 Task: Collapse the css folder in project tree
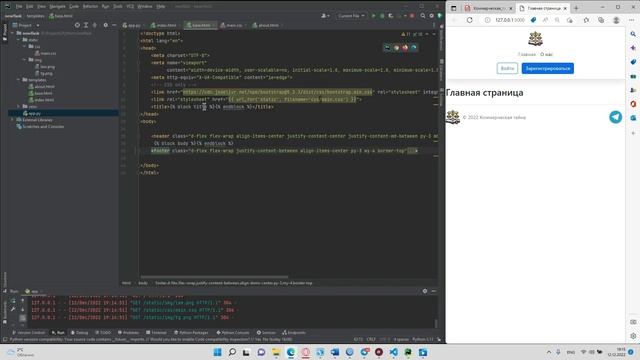25,47
